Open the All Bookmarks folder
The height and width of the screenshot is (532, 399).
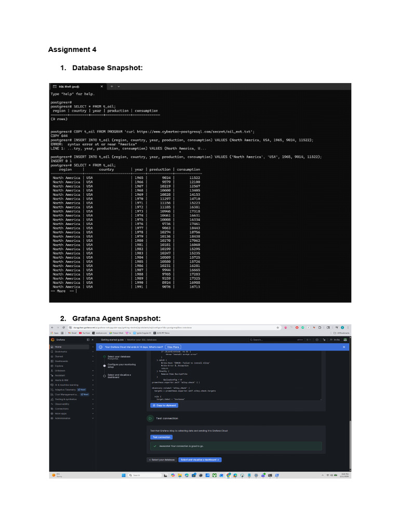click(341, 333)
